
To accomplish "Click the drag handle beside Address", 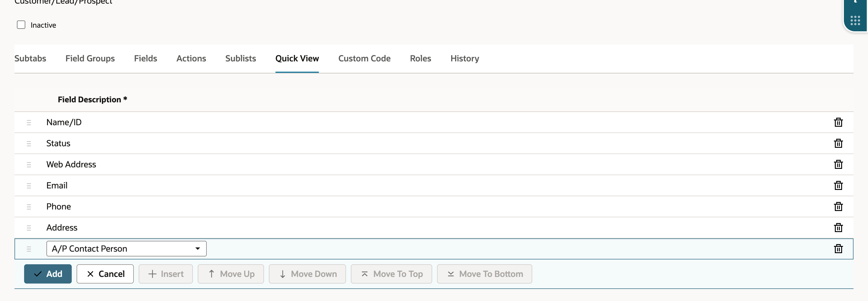I will (x=29, y=228).
